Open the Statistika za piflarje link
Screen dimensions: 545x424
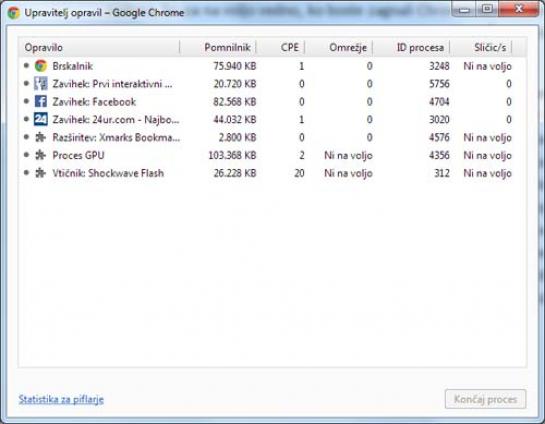(61, 399)
